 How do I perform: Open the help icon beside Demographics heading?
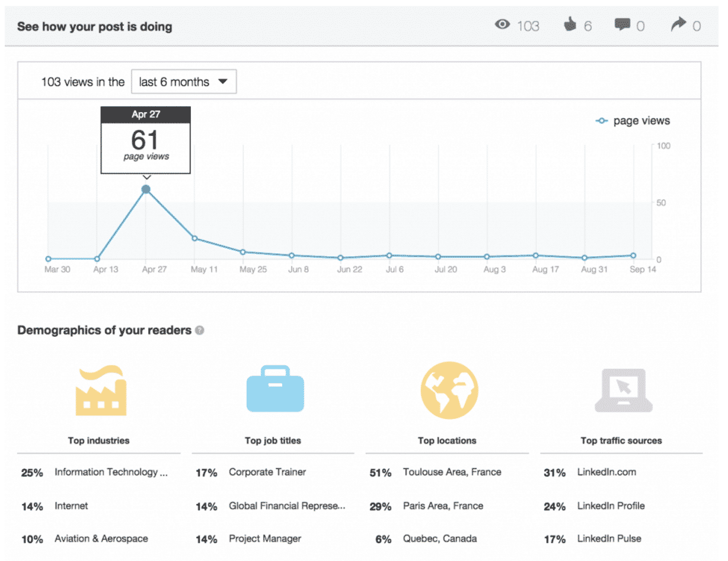pos(200,331)
